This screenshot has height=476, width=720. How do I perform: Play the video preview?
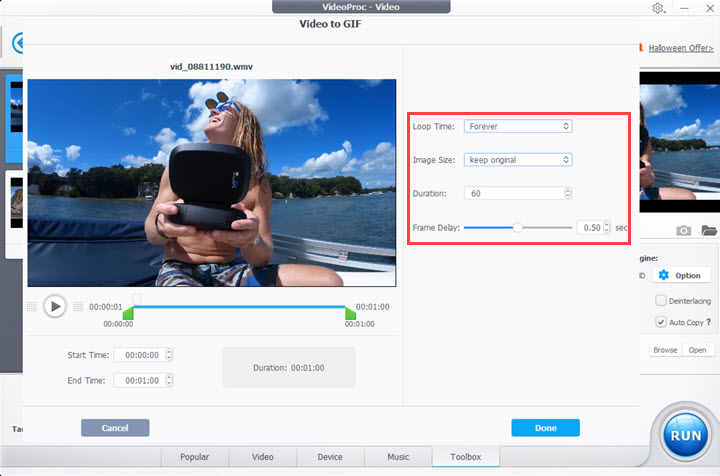55,306
